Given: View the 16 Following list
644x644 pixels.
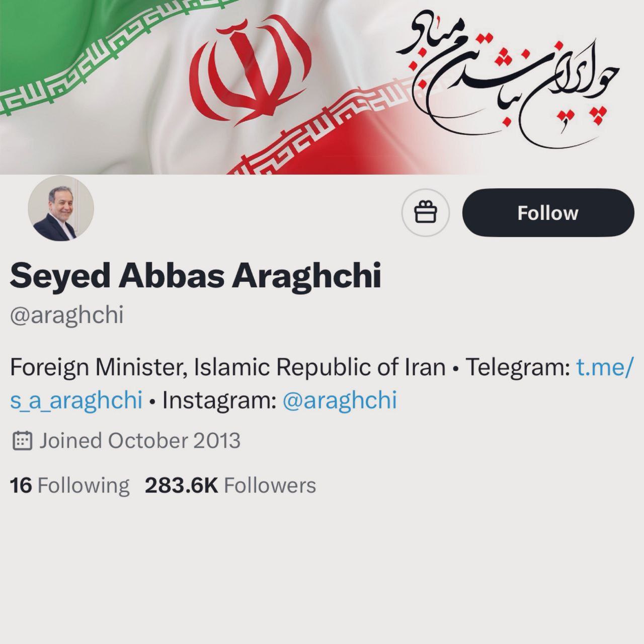Looking at the screenshot, I should click(x=70, y=486).
